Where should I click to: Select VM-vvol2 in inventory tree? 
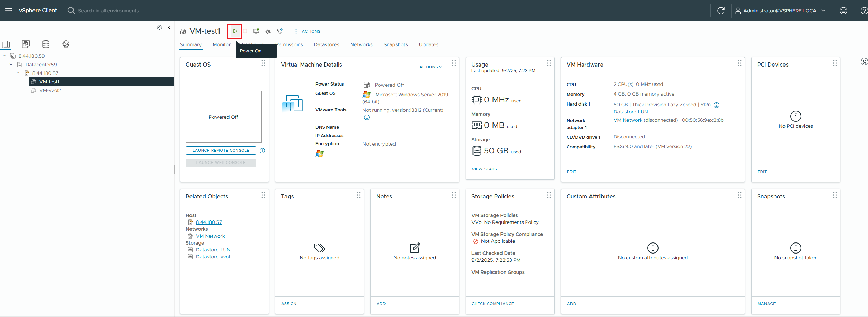coord(50,90)
